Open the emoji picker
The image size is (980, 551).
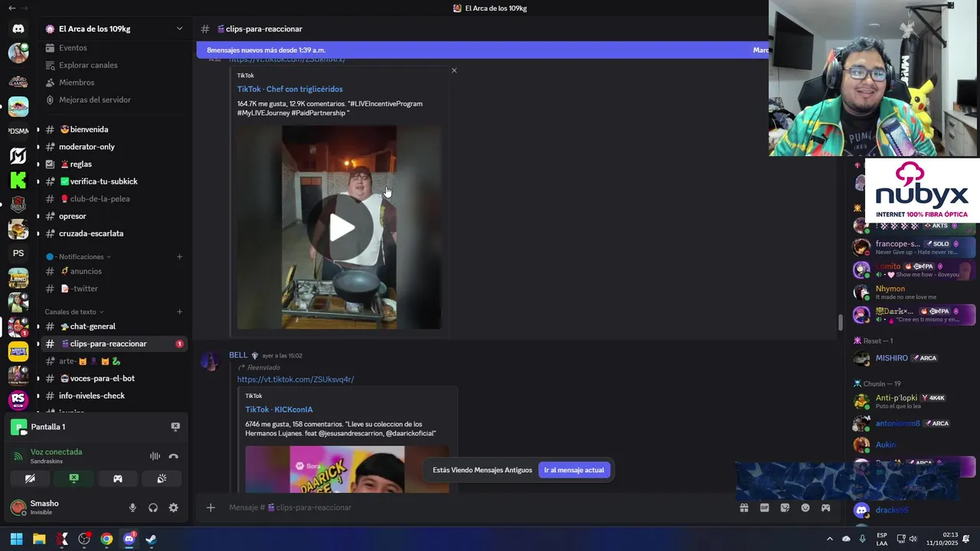point(805,507)
